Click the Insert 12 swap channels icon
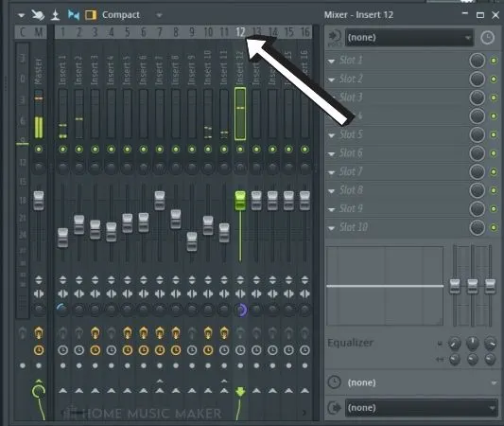The width and height of the screenshot is (504, 426). tap(240, 293)
